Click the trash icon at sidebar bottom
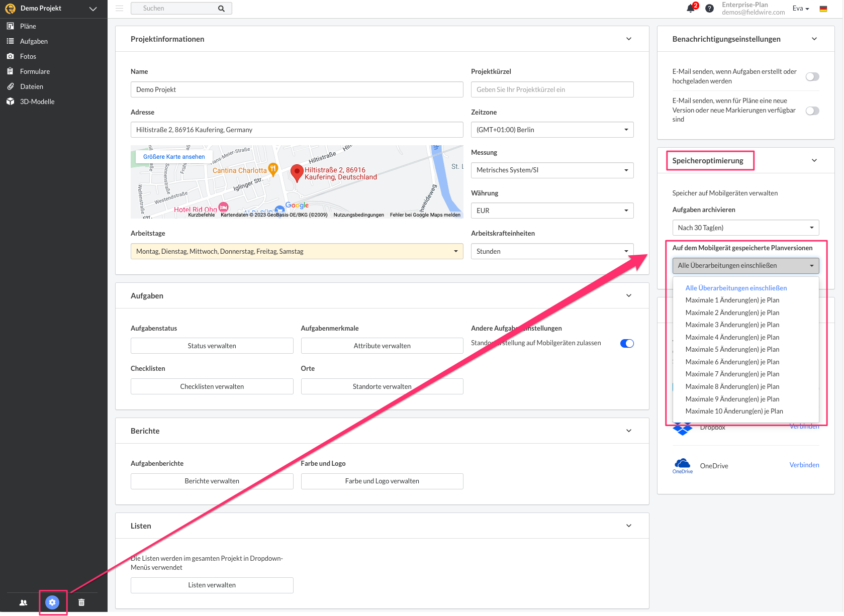Screen dimensions: 844x616 81,602
